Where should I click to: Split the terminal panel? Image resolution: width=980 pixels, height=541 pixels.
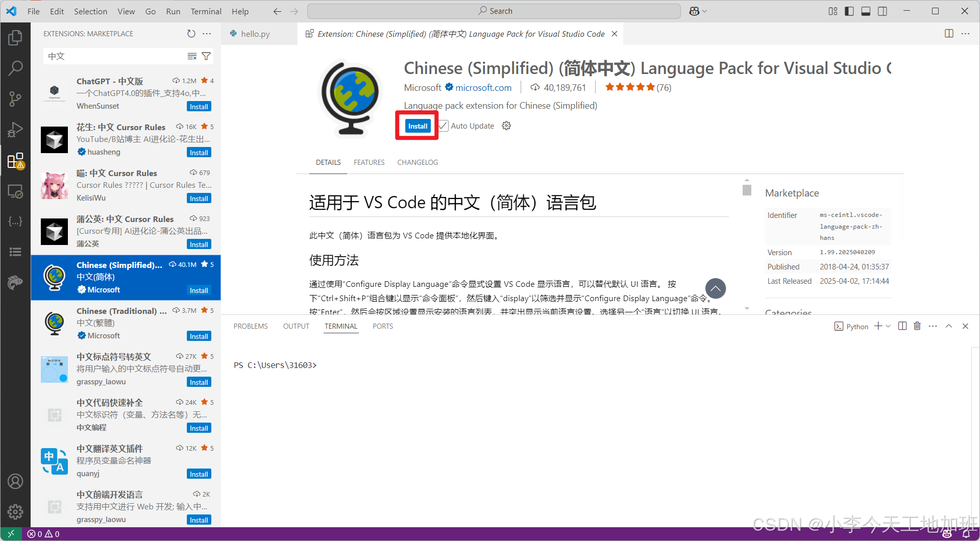pos(902,326)
